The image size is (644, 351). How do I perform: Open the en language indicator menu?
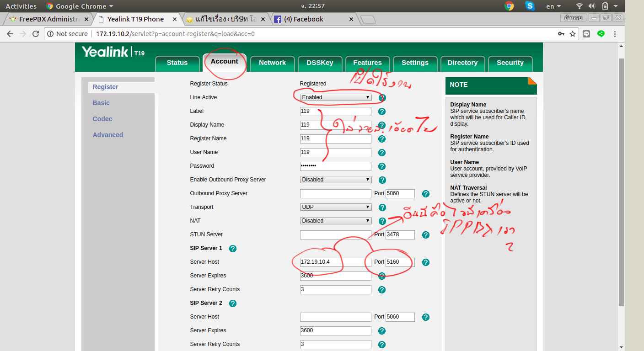(x=553, y=6)
